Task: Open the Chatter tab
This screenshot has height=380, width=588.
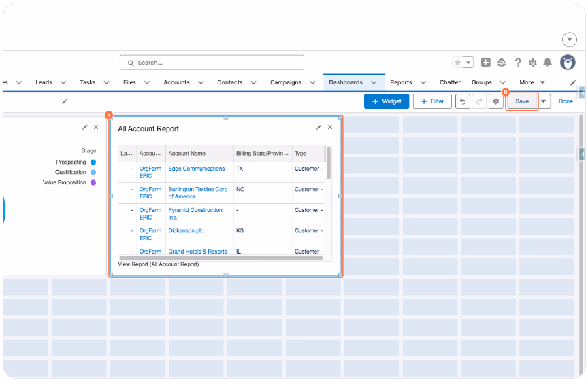Action: coord(450,82)
